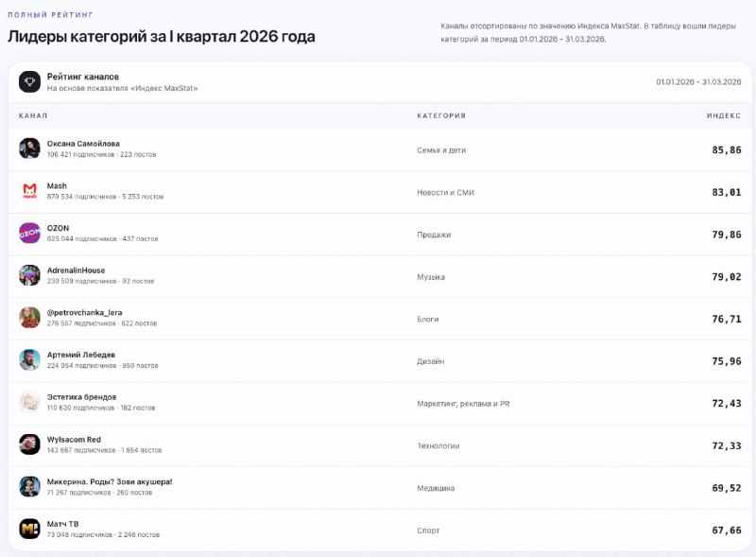Screen dimensions: 756x557
Task: Click index value 83,01
Action: coord(727,193)
